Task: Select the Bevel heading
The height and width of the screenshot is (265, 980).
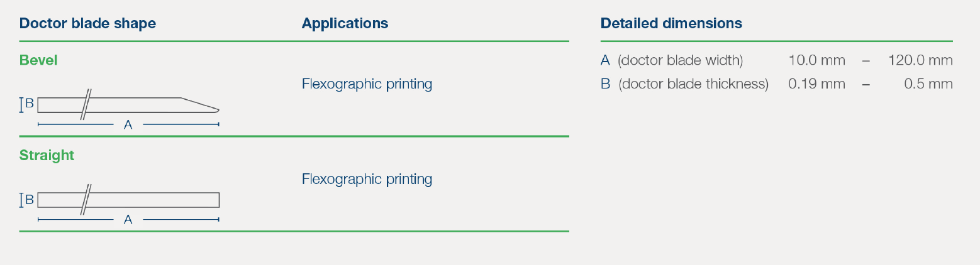Action: (x=38, y=60)
